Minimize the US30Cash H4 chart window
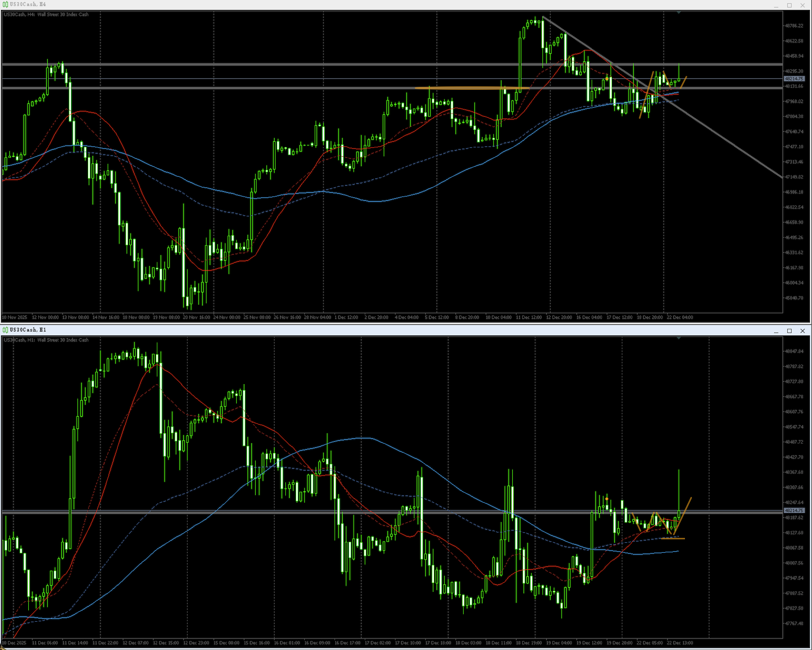This screenshot has height=650, width=812. (x=776, y=5)
